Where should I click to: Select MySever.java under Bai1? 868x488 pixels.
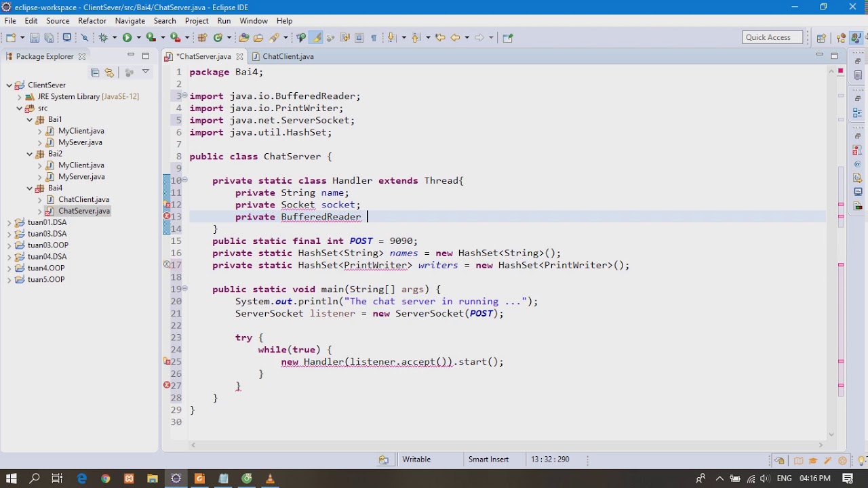tap(80, 142)
